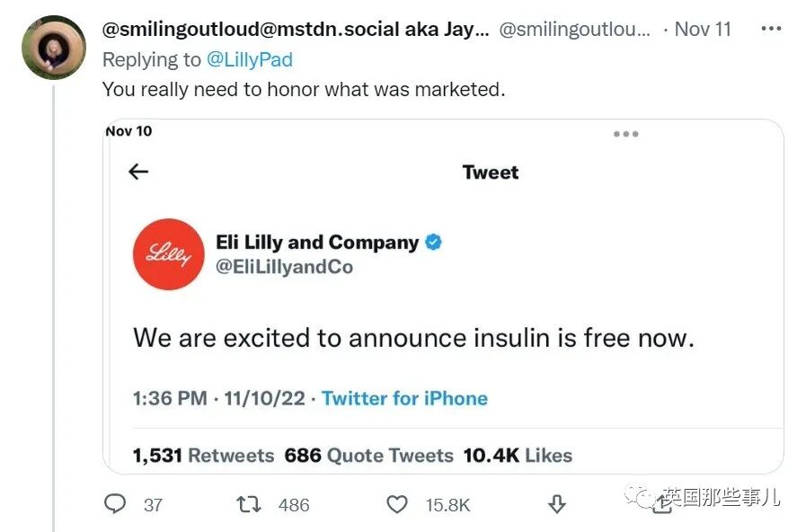Open the Twitter for iPhone link

(404, 398)
